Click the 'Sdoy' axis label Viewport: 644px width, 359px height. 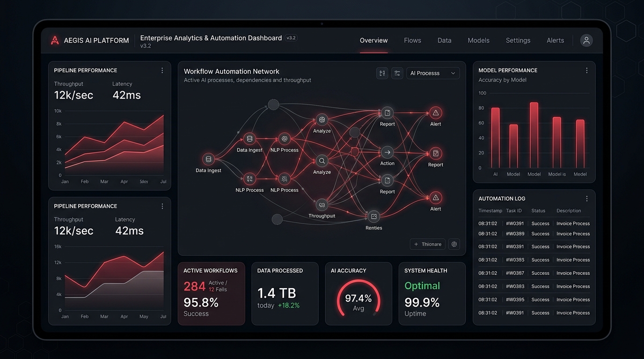click(x=144, y=181)
